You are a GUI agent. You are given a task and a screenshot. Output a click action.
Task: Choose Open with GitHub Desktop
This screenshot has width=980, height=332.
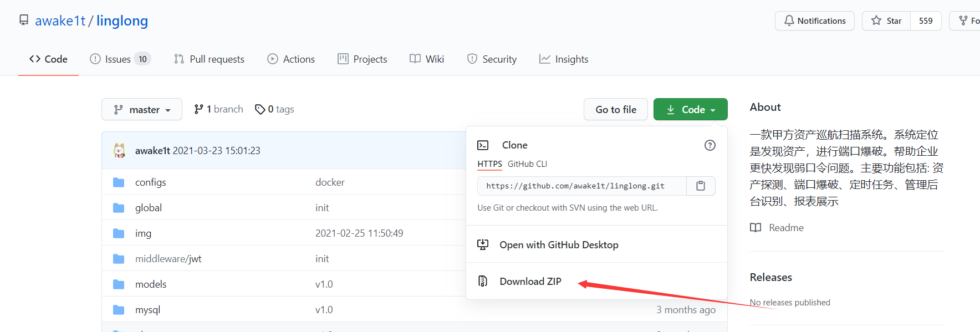(x=559, y=244)
